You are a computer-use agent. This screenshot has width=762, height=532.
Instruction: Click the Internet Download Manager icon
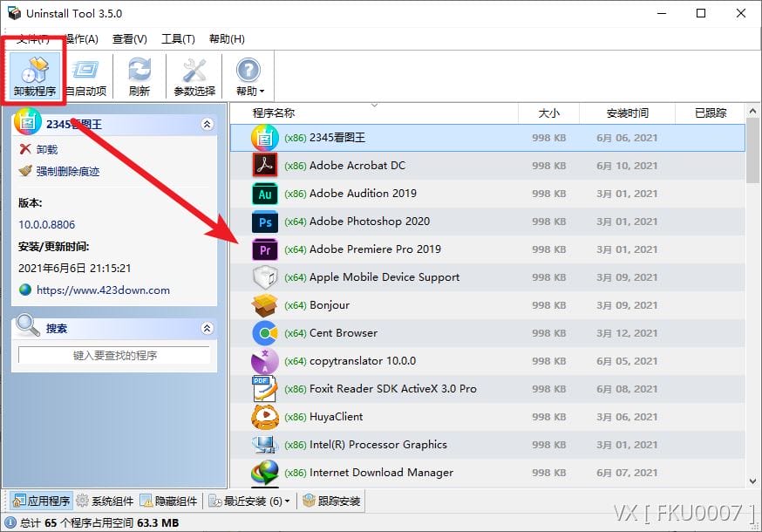tap(265, 472)
